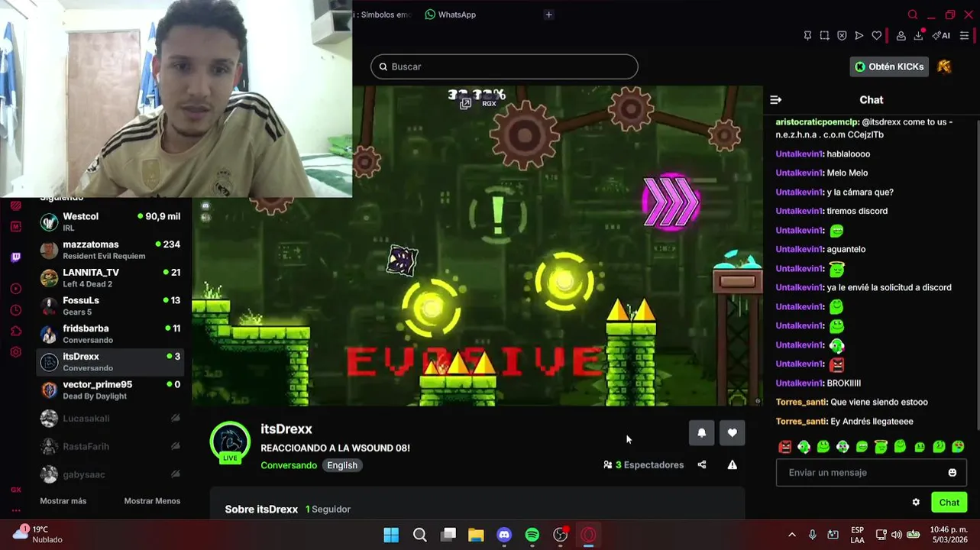Take a snapshot with the toolbar capture icon

825,35
